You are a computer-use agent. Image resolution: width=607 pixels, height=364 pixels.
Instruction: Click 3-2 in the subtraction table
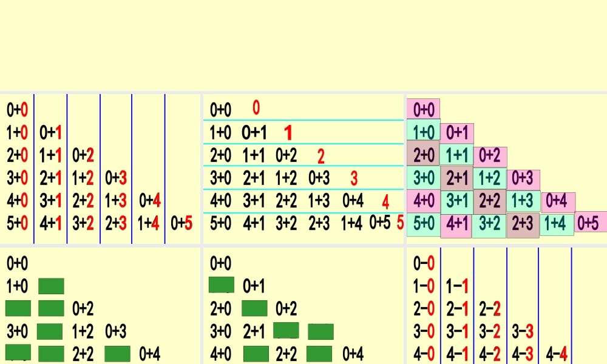490,332
